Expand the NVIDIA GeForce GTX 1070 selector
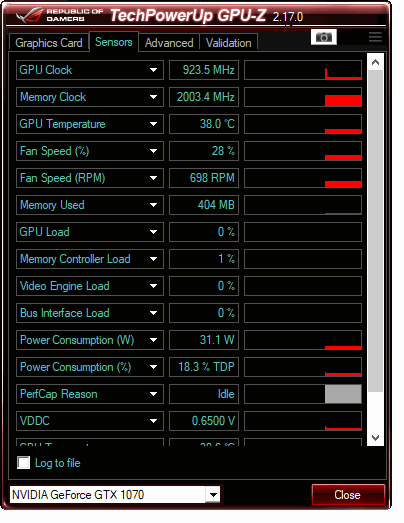 tap(213, 495)
